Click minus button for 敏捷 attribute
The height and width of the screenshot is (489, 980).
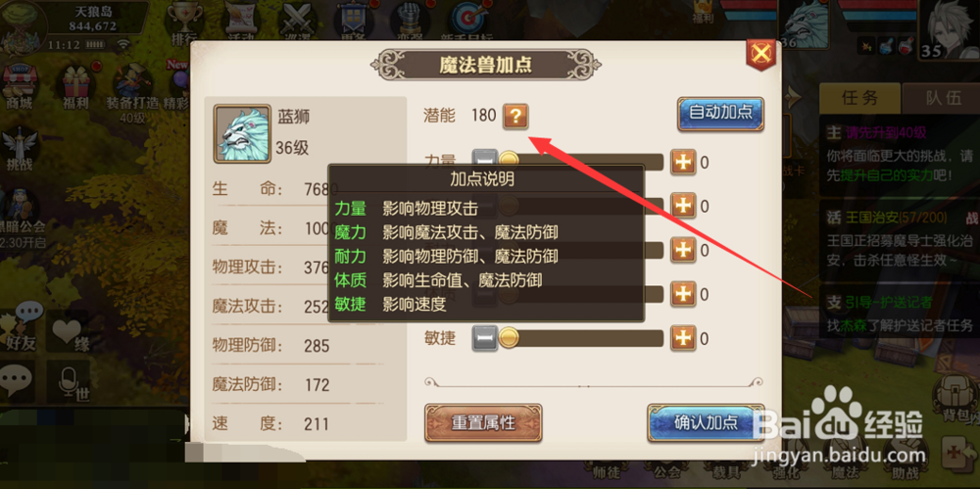point(484,338)
